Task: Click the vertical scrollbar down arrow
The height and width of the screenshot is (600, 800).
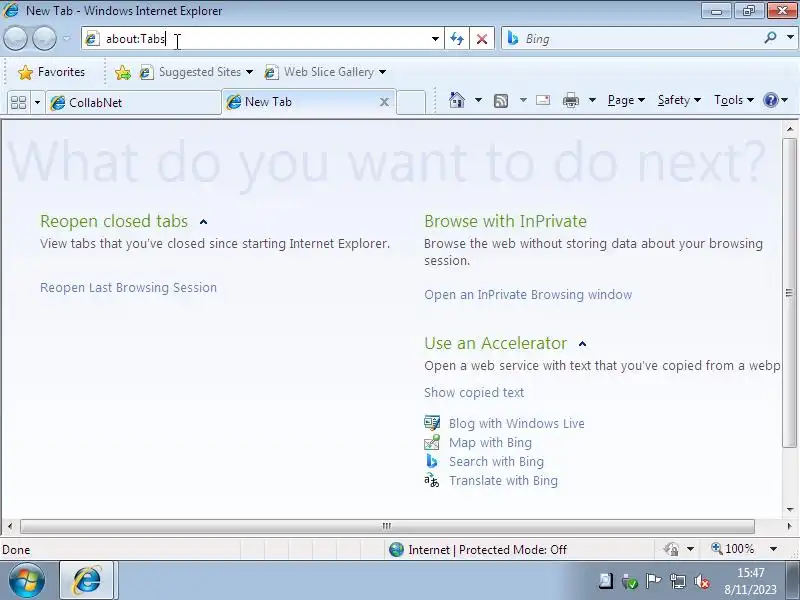Action: tap(790, 509)
